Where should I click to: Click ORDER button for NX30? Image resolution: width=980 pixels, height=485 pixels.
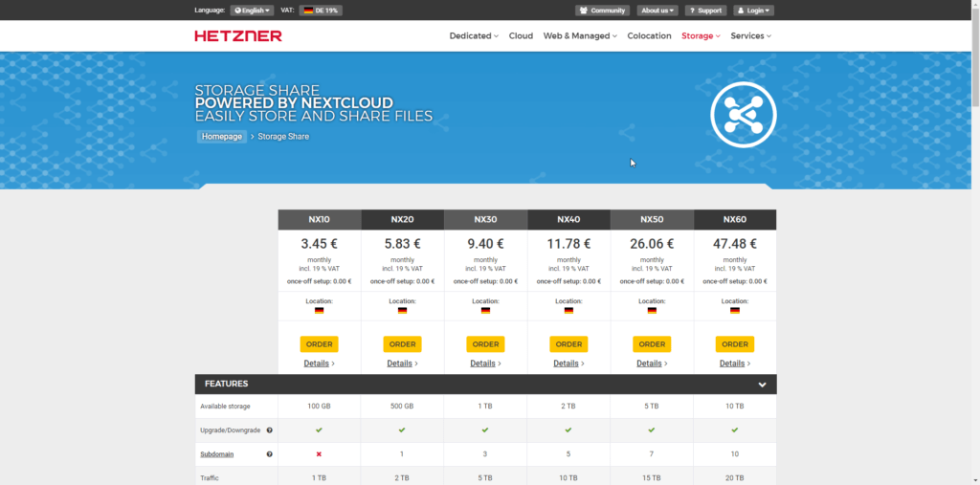click(x=485, y=344)
